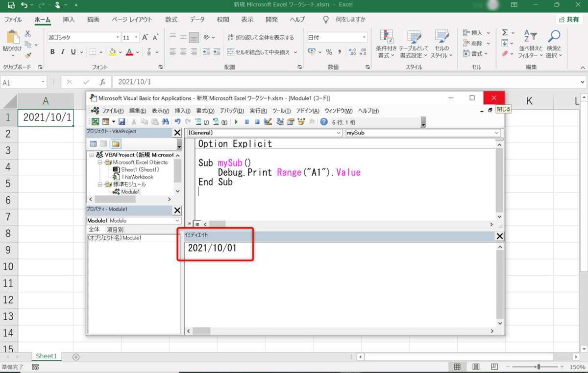
Task: Open font color picker red A
Action: click(x=137, y=52)
